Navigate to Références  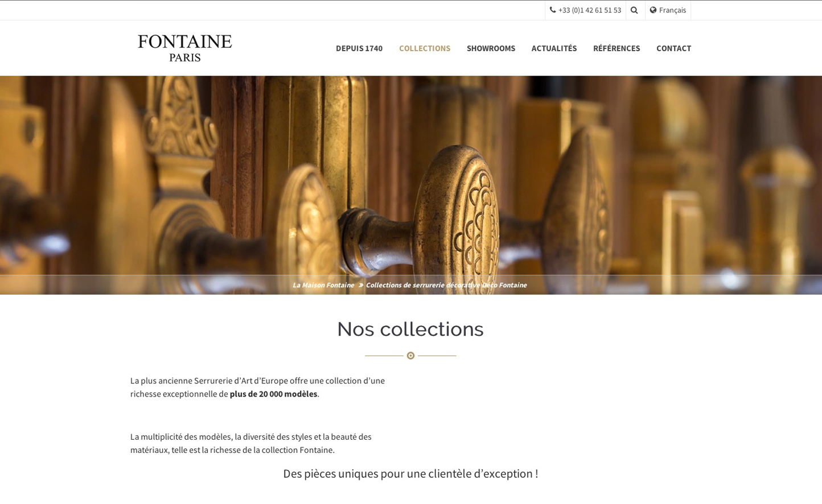tap(616, 48)
